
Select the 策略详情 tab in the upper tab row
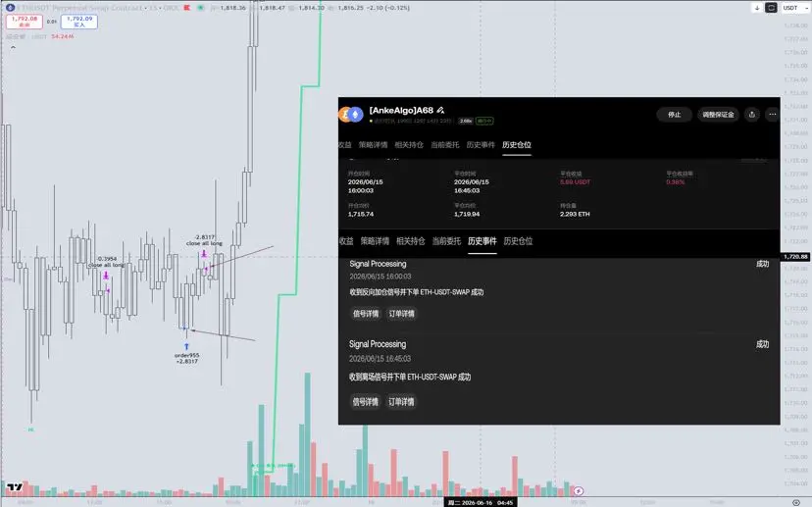pyautogui.click(x=373, y=144)
